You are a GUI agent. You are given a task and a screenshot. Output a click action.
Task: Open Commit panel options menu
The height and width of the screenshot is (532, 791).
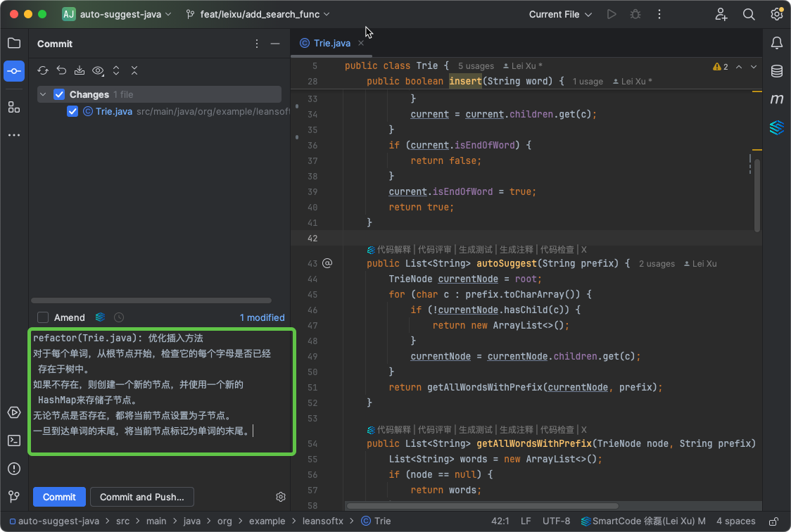pyautogui.click(x=257, y=44)
